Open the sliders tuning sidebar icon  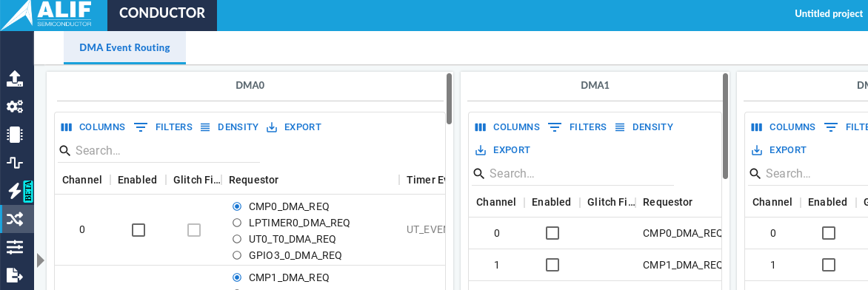15,247
